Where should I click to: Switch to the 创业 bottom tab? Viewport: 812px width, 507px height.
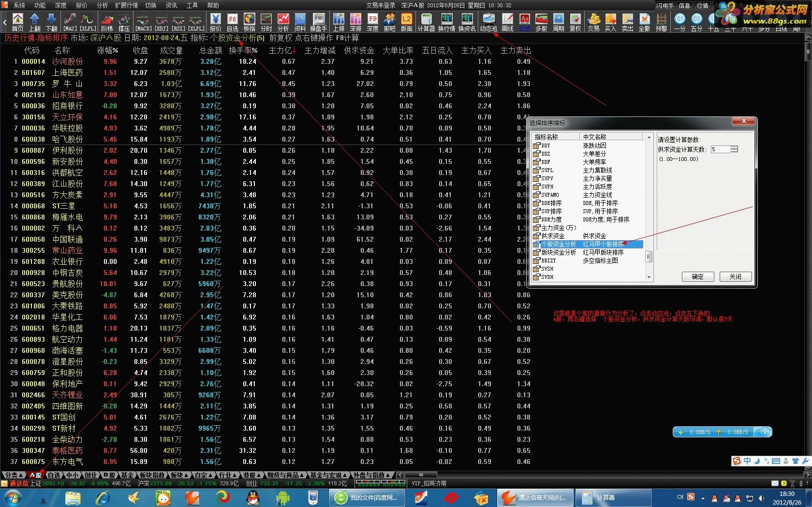pyautogui.click(x=91, y=475)
